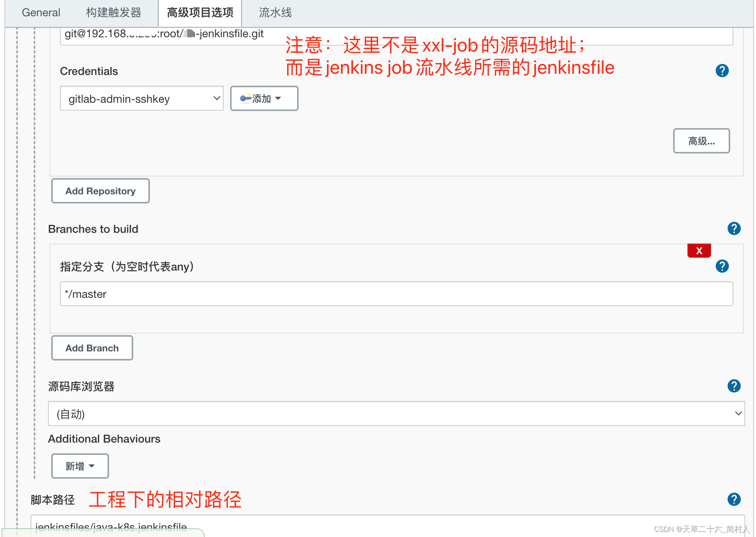This screenshot has width=756, height=537.
Task: Click the Add Repository button
Action: click(100, 191)
